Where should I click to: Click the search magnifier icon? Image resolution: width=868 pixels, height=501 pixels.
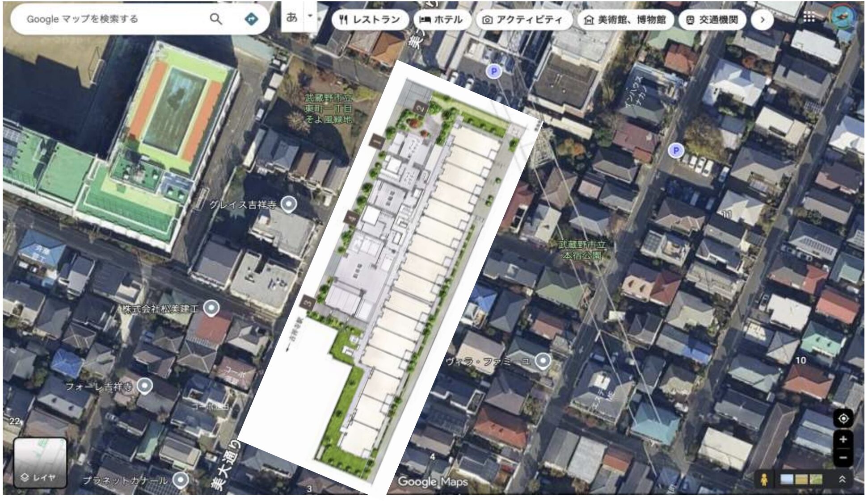[216, 19]
